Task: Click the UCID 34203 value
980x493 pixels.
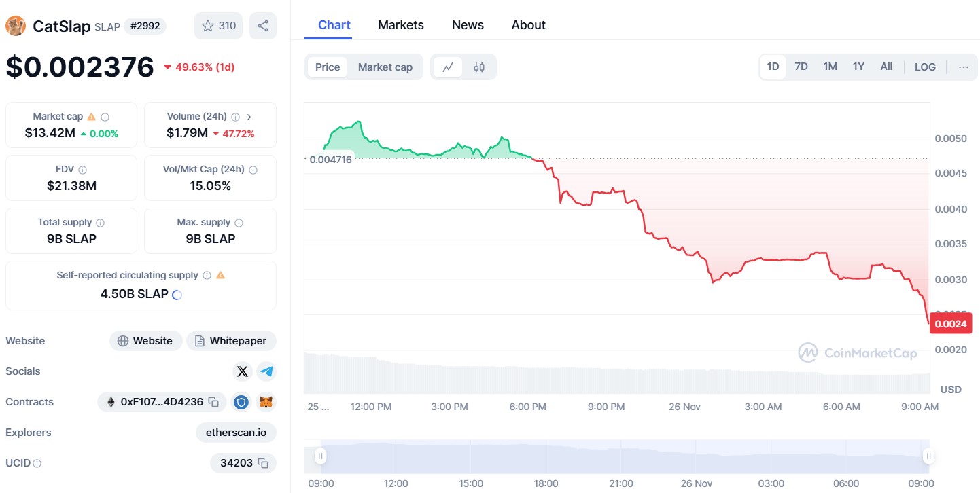Action: (237, 463)
